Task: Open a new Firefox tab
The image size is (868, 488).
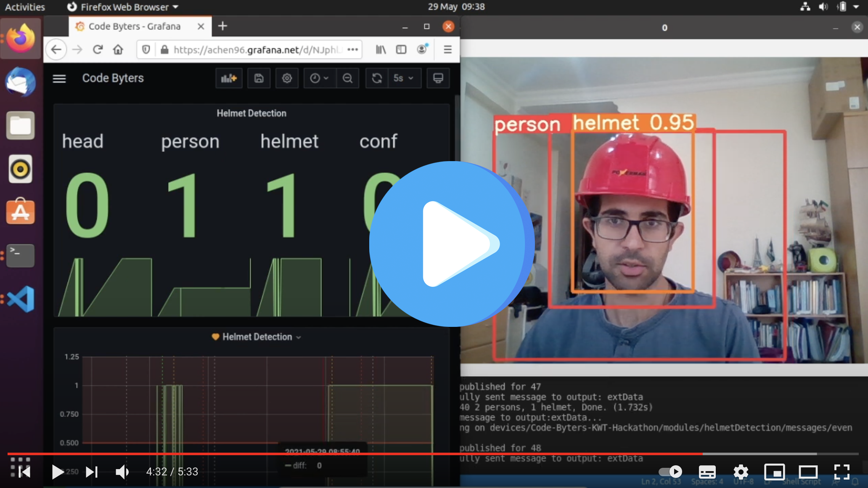Action: tap(222, 26)
